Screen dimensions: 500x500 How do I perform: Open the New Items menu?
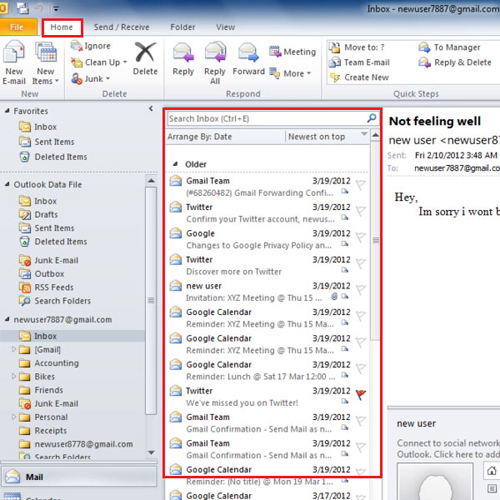[x=46, y=62]
